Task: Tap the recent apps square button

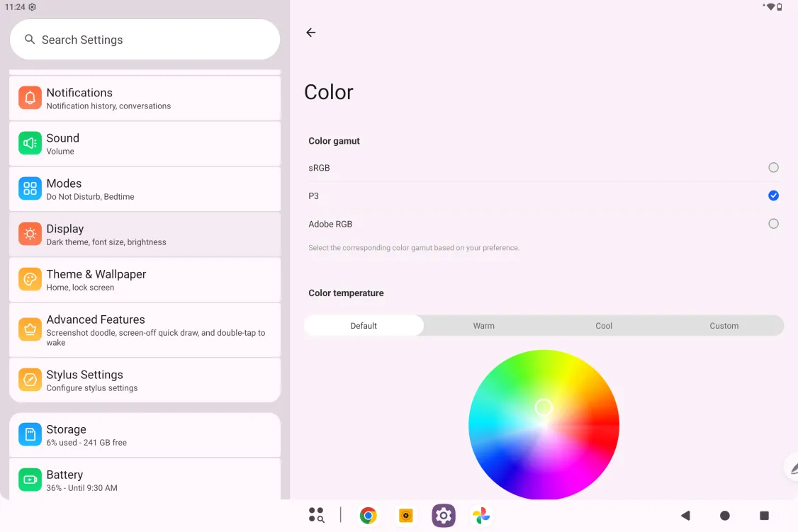Action: point(764,515)
